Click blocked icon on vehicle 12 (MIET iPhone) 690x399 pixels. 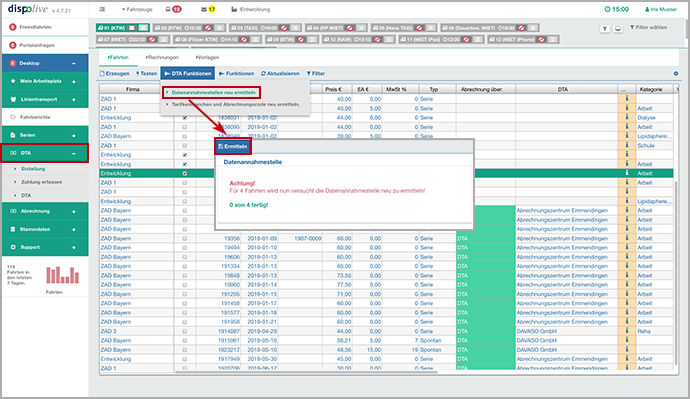[542, 39]
